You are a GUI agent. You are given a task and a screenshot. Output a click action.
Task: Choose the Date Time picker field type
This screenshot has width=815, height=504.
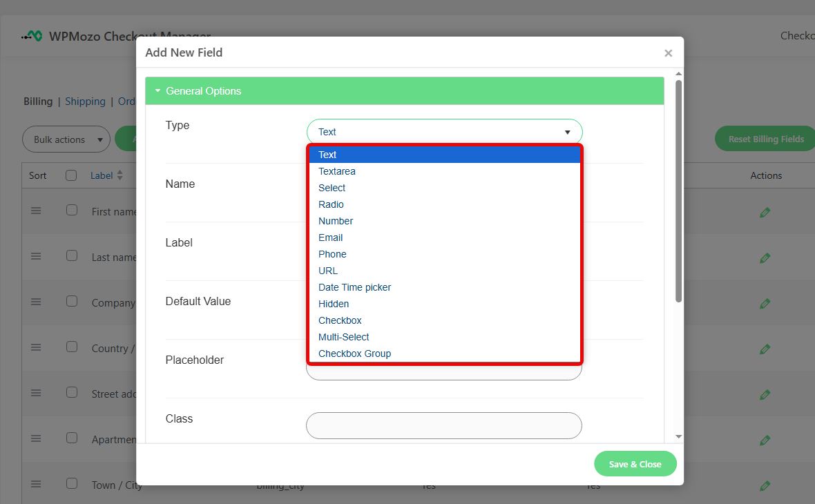tap(444, 287)
